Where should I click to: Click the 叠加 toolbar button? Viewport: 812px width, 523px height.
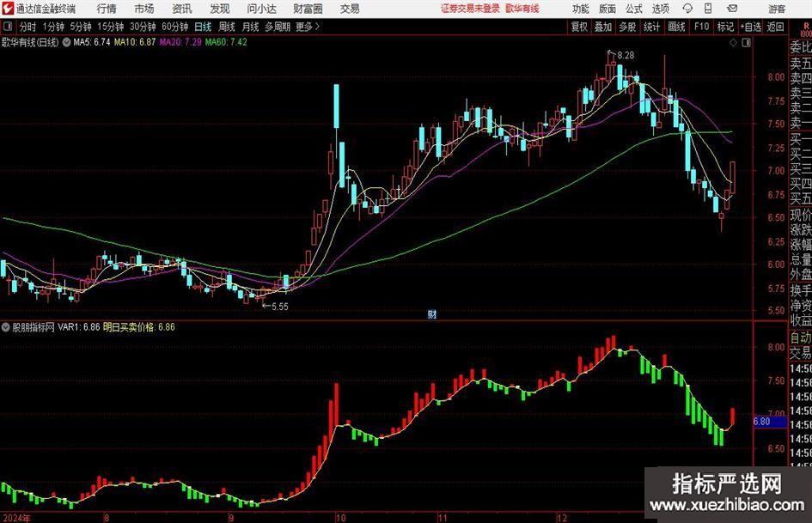click(603, 27)
